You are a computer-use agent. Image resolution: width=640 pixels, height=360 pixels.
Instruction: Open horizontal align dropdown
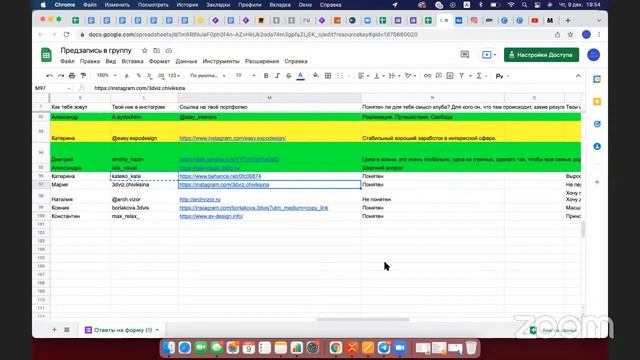363,76
